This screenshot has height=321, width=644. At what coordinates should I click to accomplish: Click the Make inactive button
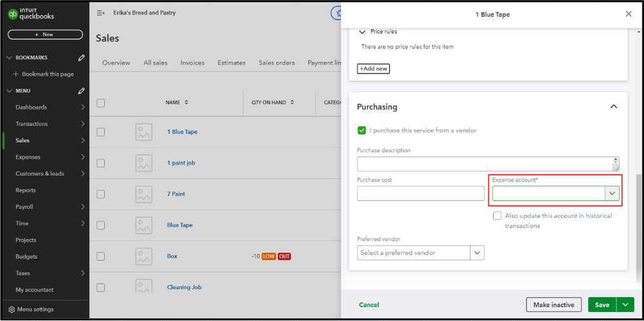[554, 305]
